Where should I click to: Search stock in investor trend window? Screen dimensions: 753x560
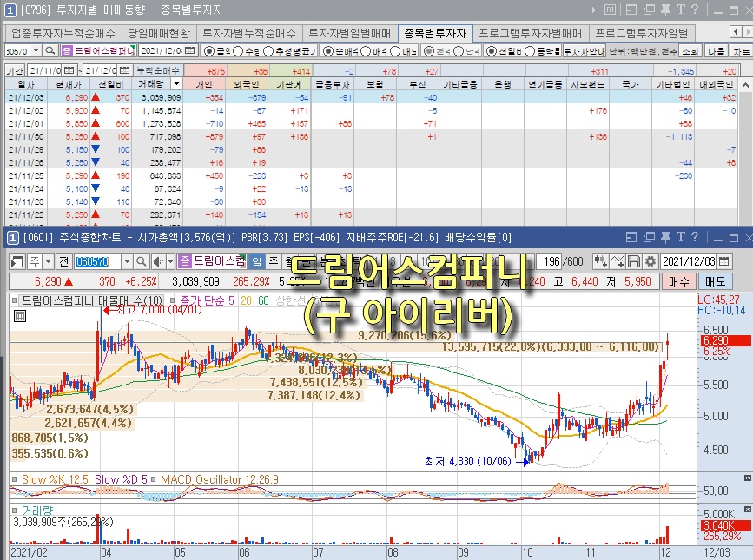click(x=50, y=50)
